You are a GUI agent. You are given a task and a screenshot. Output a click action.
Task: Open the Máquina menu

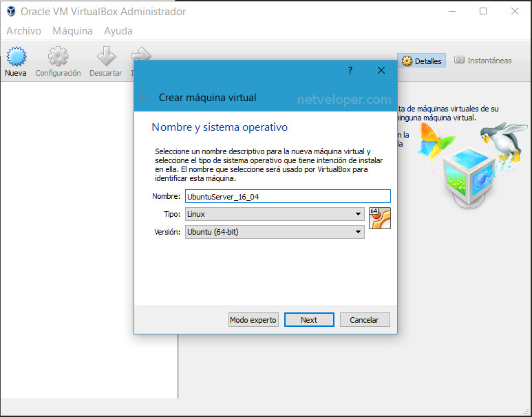pyautogui.click(x=72, y=31)
